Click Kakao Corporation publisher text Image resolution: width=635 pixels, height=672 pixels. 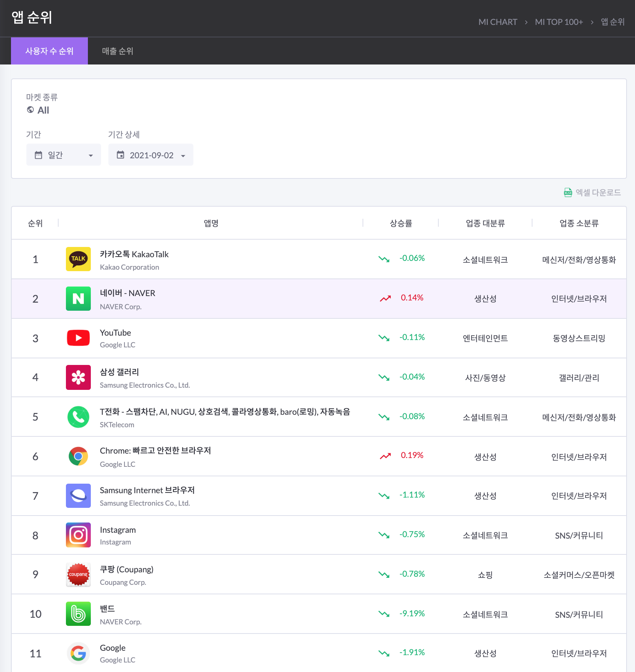129,267
